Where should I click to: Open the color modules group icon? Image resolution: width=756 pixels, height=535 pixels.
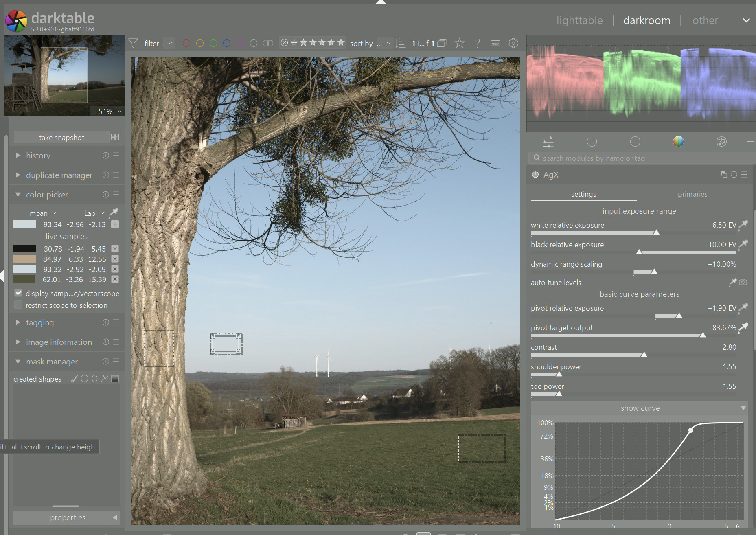(678, 142)
